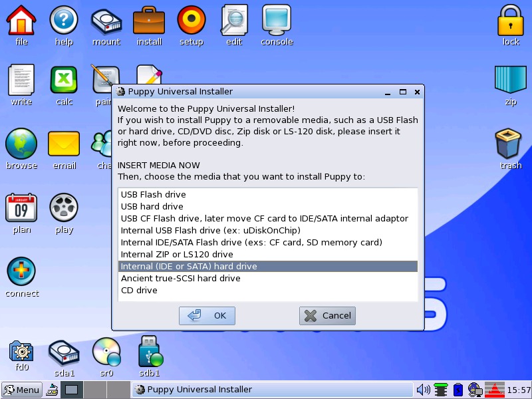
Task: Select 'Internal (IDE or SATA) hard drive' row
Action: coord(268,267)
